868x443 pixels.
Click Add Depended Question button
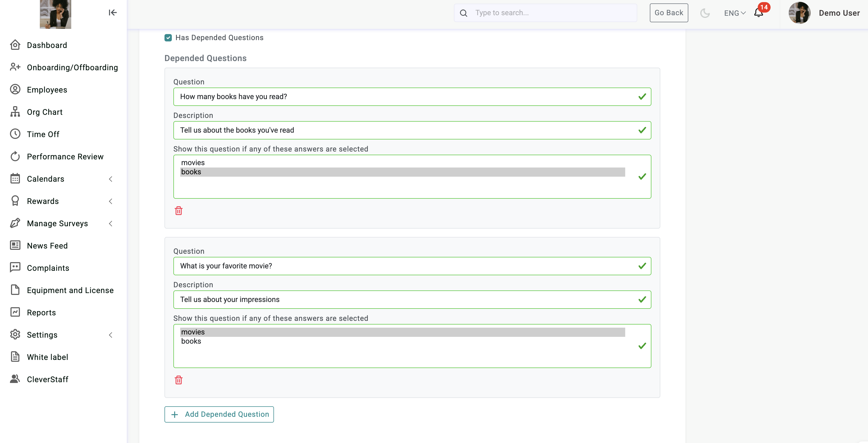219,414
